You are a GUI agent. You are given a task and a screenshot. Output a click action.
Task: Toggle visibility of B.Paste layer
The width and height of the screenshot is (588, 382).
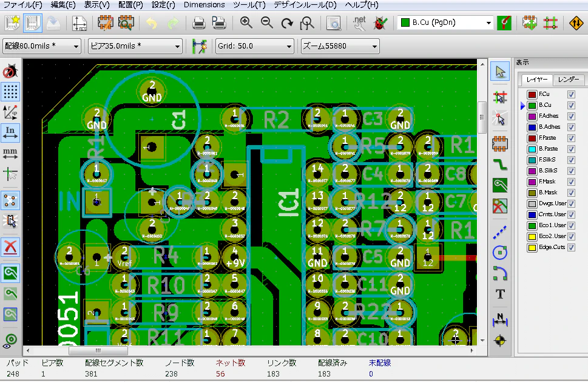(x=571, y=149)
